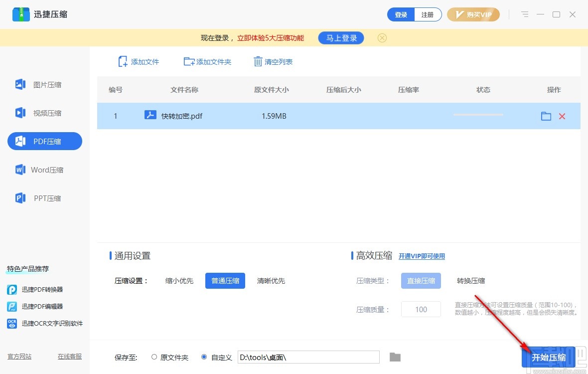Dismiss the login banner with circled X
Image resolution: width=588 pixels, height=374 pixels.
(382, 38)
